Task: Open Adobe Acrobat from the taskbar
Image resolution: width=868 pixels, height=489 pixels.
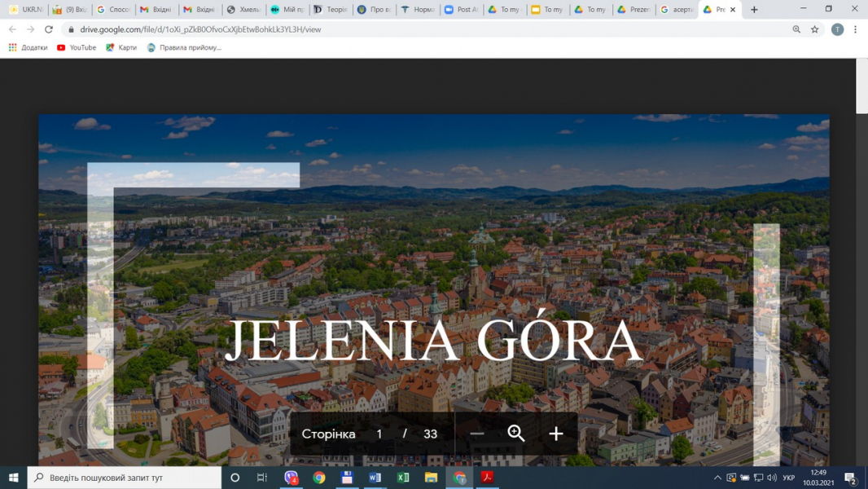Action: pyautogui.click(x=487, y=478)
